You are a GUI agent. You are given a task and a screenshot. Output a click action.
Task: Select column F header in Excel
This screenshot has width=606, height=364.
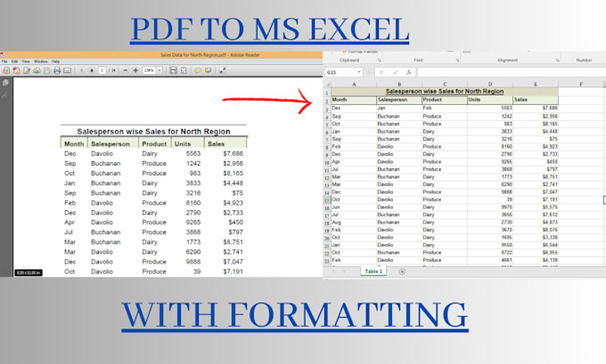[581, 85]
